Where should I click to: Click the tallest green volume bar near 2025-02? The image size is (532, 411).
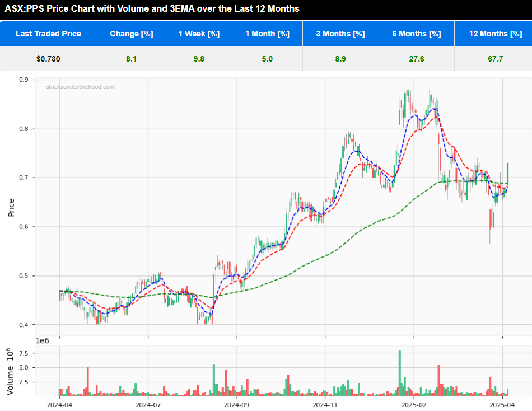pyautogui.click(x=400, y=373)
